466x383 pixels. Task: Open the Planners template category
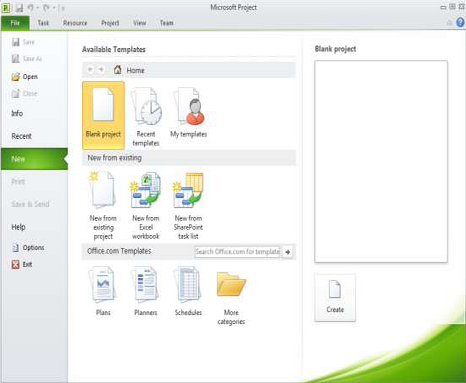(146, 291)
